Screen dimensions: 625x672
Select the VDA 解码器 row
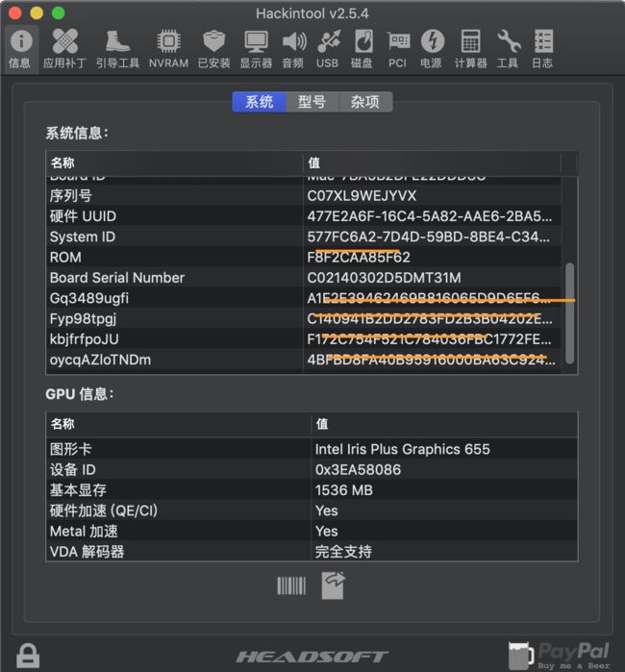pos(312,552)
